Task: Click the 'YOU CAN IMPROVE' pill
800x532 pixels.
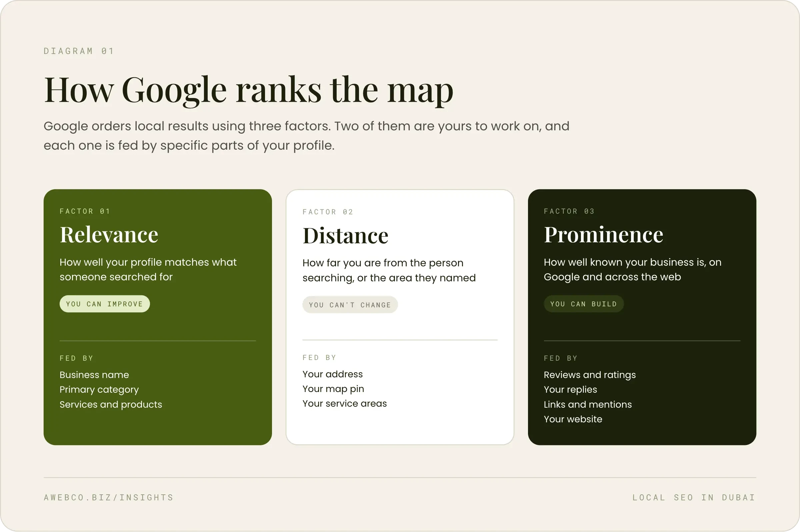Action: [105, 304]
